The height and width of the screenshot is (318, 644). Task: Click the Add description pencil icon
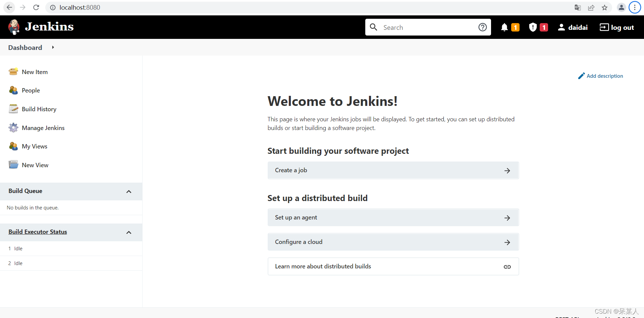point(582,76)
